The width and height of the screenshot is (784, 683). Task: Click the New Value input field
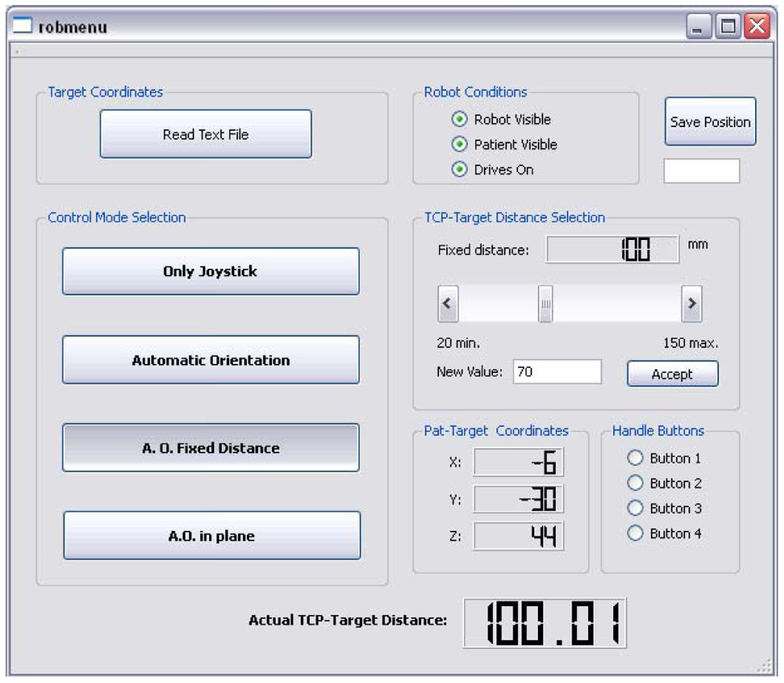click(x=557, y=372)
